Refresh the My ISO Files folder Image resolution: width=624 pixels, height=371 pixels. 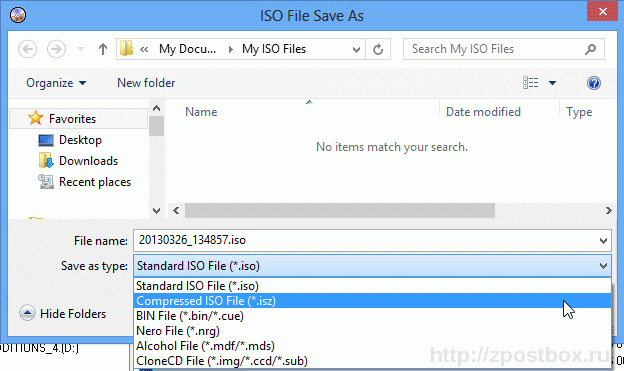pos(378,49)
